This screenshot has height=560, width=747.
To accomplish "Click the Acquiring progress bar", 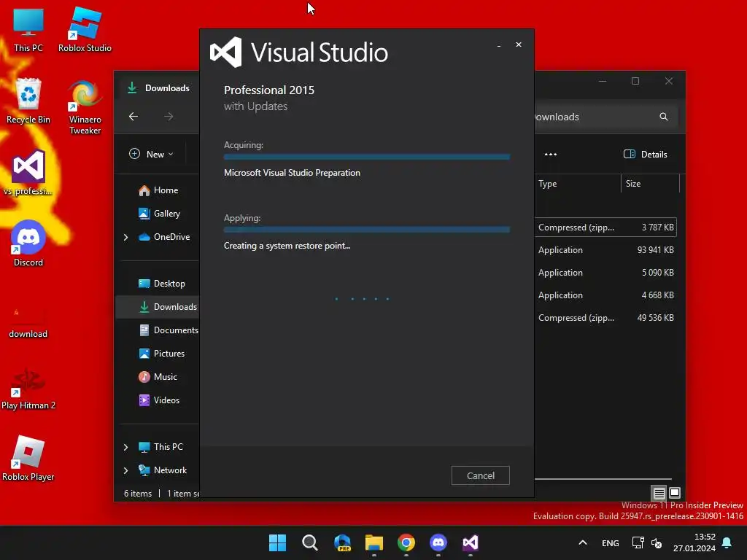I will (x=366, y=157).
